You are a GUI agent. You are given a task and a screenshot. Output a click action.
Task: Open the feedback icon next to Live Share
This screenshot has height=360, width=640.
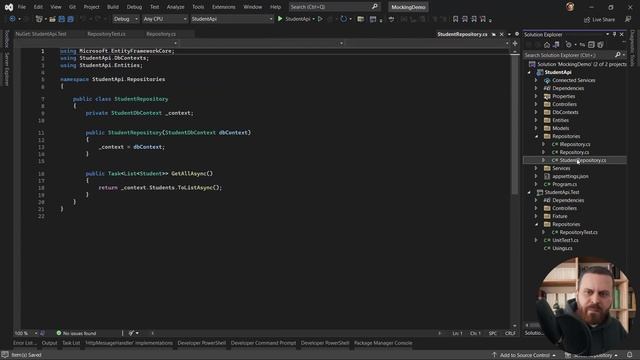click(x=628, y=19)
